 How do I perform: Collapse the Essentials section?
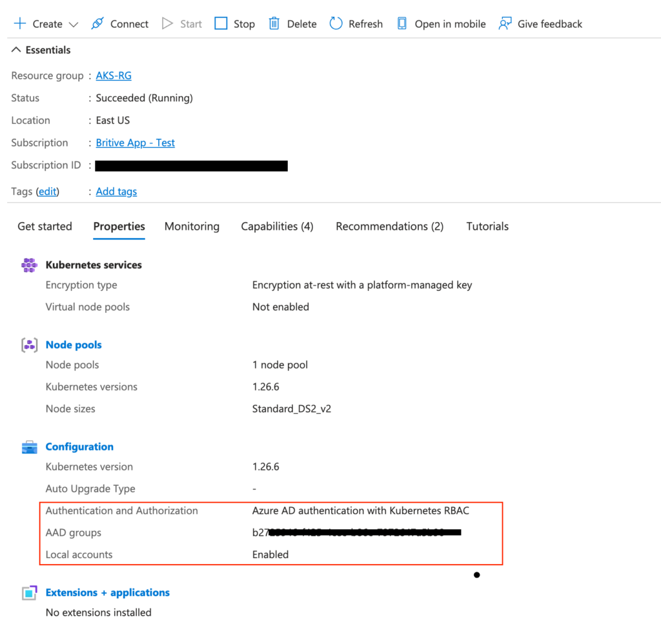pos(16,49)
